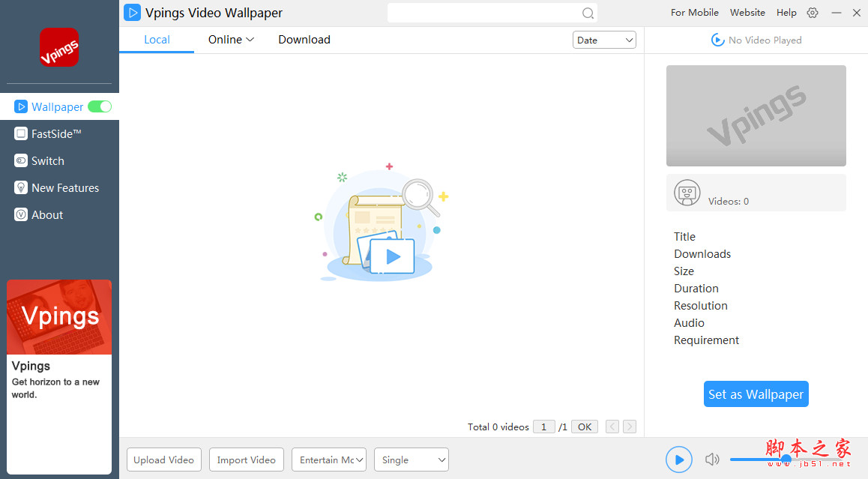Click the Set as Wallpaper button
Image resolution: width=868 pixels, height=479 pixels.
pos(756,394)
